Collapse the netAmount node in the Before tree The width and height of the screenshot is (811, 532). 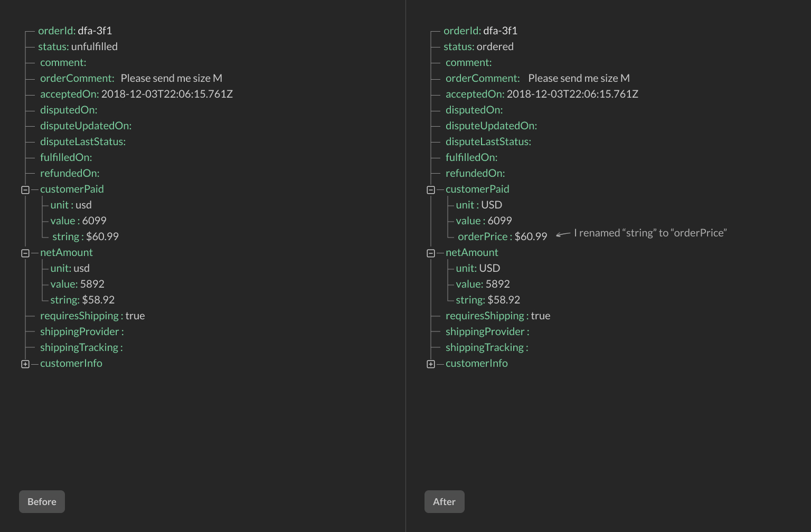(24, 253)
